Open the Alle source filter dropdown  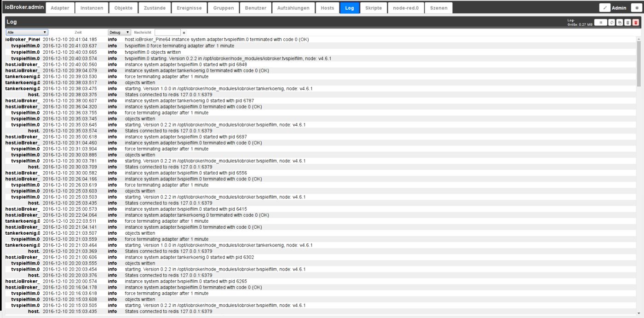click(27, 32)
